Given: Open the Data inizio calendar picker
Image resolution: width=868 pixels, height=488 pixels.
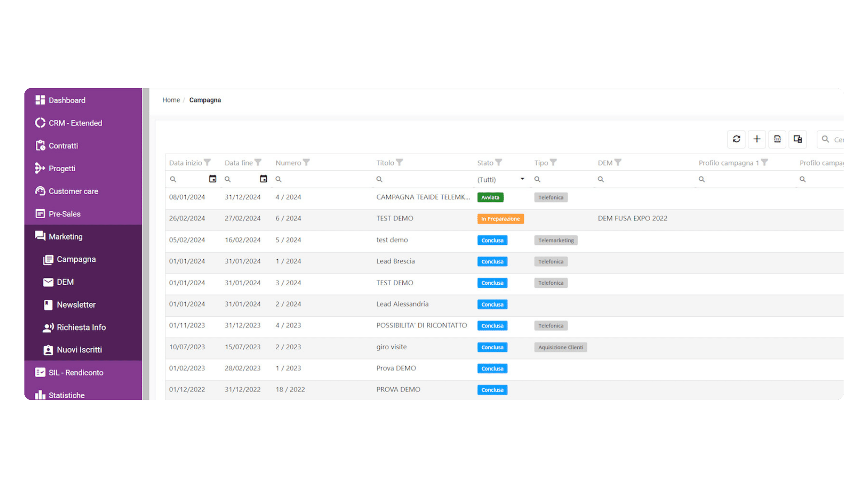Looking at the screenshot, I should pyautogui.click(x=212, y=179).
